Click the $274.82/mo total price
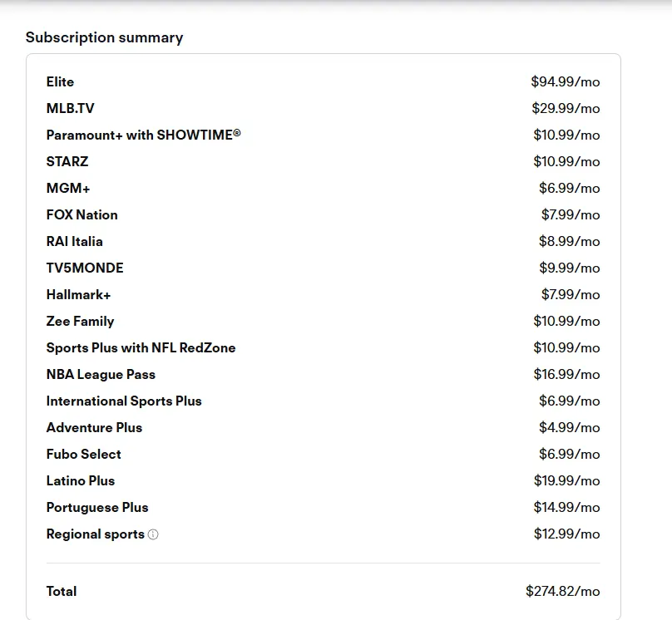 point(563,591)
